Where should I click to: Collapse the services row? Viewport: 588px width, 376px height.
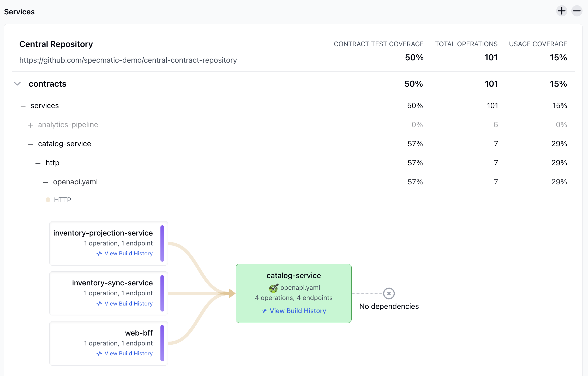[23, 105]
